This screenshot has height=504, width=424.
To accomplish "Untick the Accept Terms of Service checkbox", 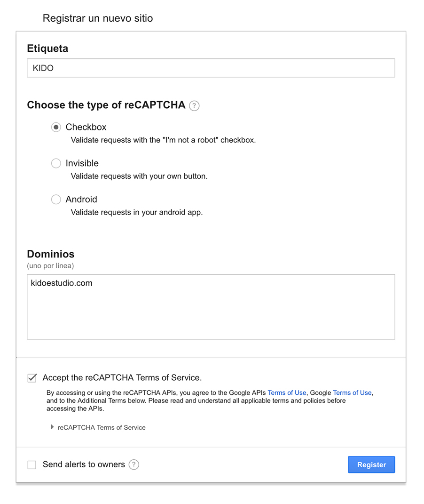I will coord(32,377).
